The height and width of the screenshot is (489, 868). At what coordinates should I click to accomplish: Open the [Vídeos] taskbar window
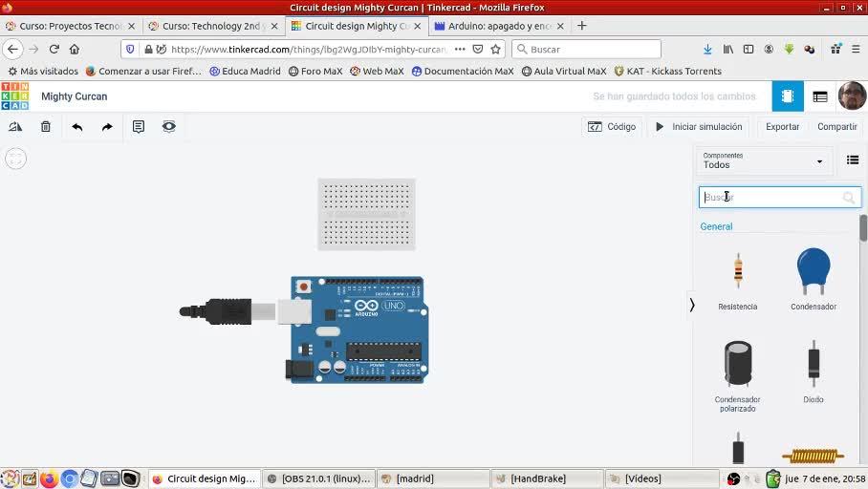661,478
